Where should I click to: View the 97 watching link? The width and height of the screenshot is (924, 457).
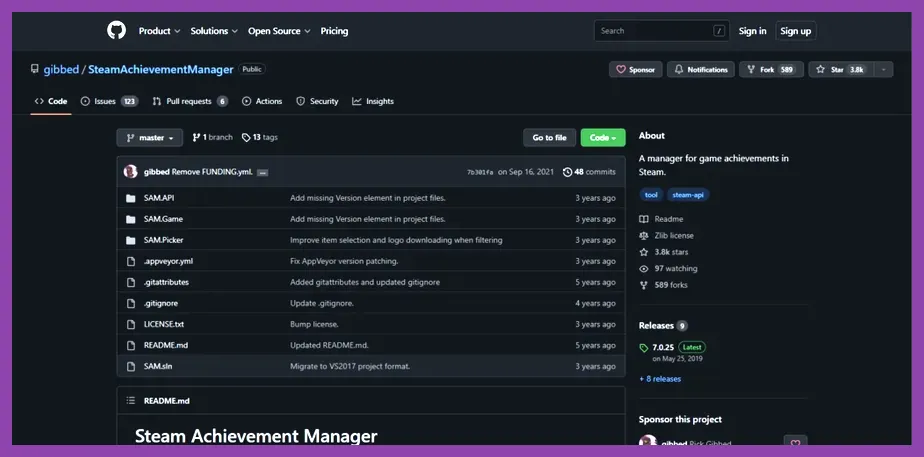[668, 269]
